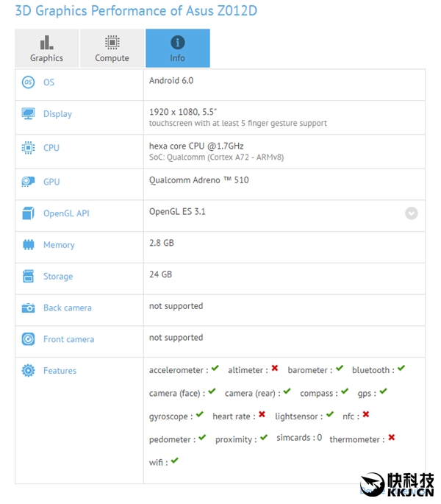Click the GPU icon
Image resolution: width=441 pixels, height=504 pixels.
[28, 182]
